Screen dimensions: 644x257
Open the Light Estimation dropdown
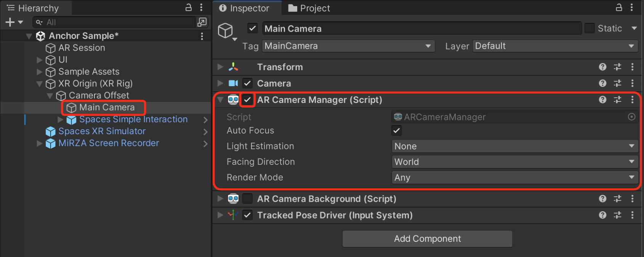[515, 146]
